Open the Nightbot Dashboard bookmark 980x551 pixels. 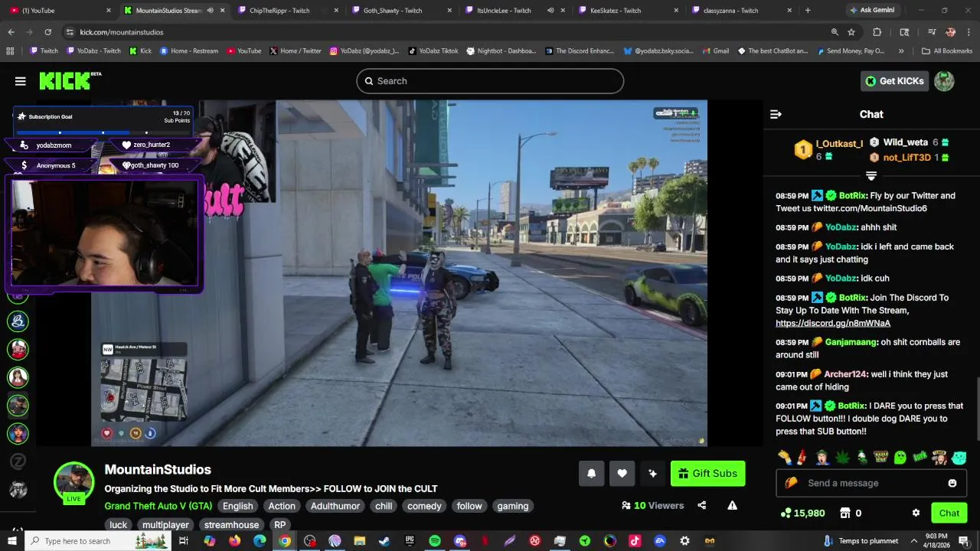501,51
